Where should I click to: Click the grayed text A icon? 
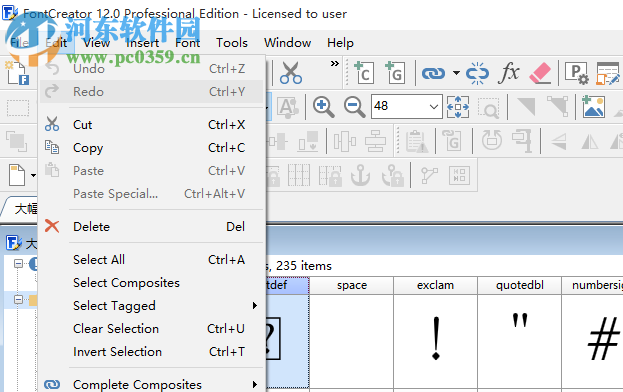pos(288,106)
